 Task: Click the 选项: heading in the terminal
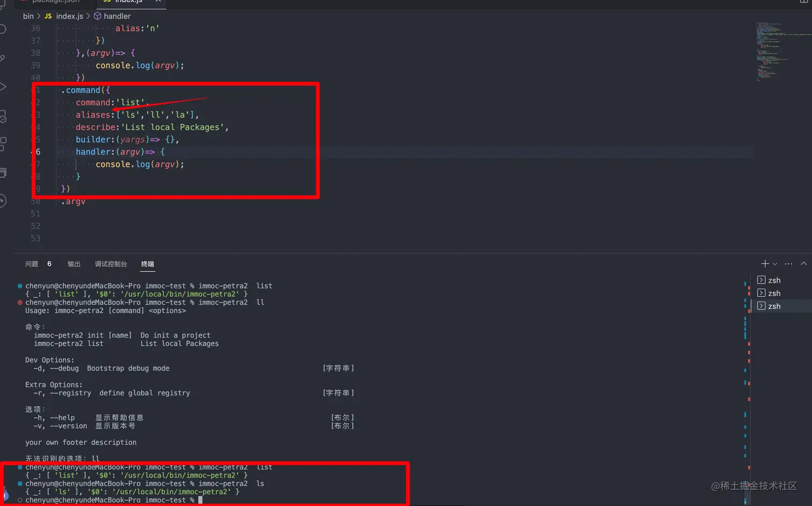35,409
